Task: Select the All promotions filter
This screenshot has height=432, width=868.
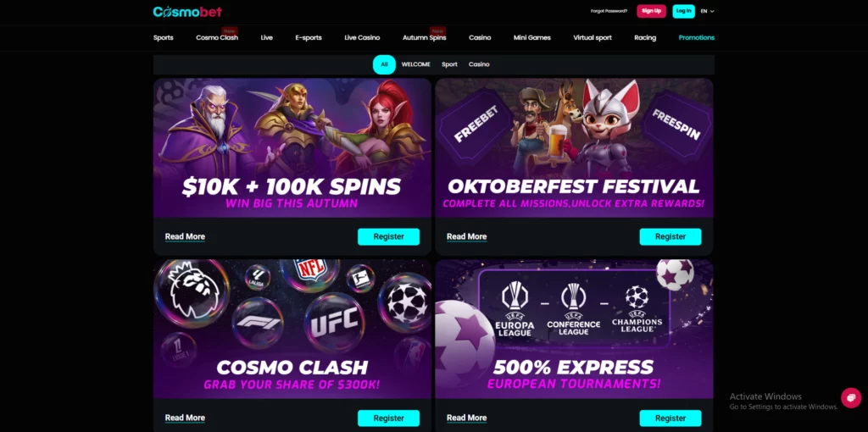Action: 384,64
